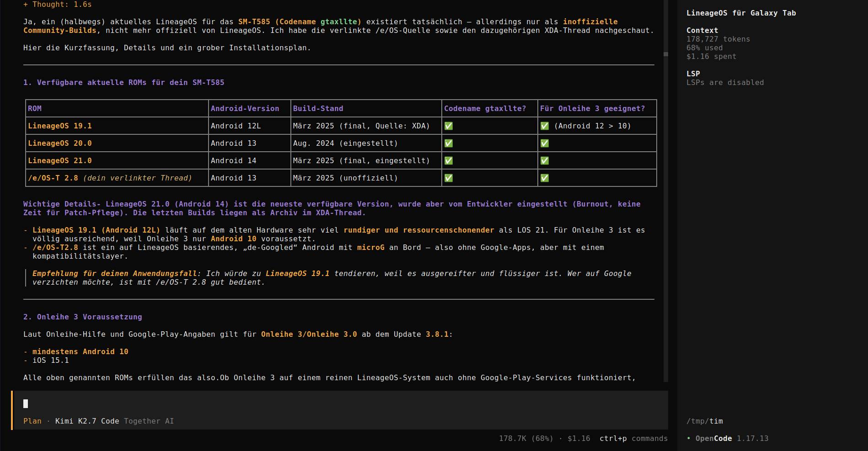
Task: Click the /e/OS-T 2.8 Codename checkmark
Action: point(449,178)
